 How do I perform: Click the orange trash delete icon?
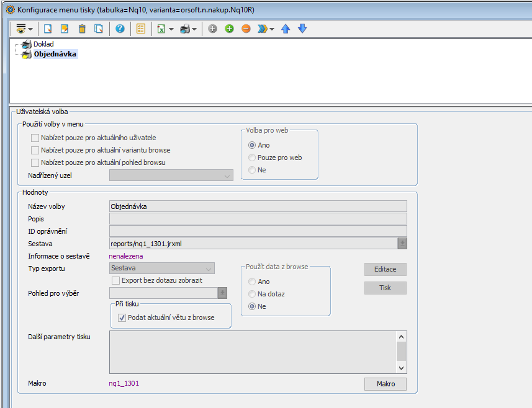pos(82,29)
